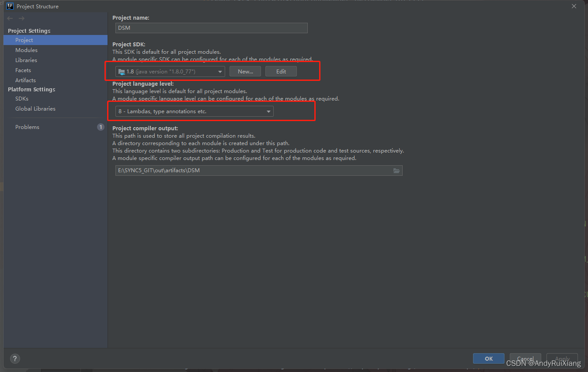Click the Edit SDK button
The image size is (588, 372).
coord(281,71)
